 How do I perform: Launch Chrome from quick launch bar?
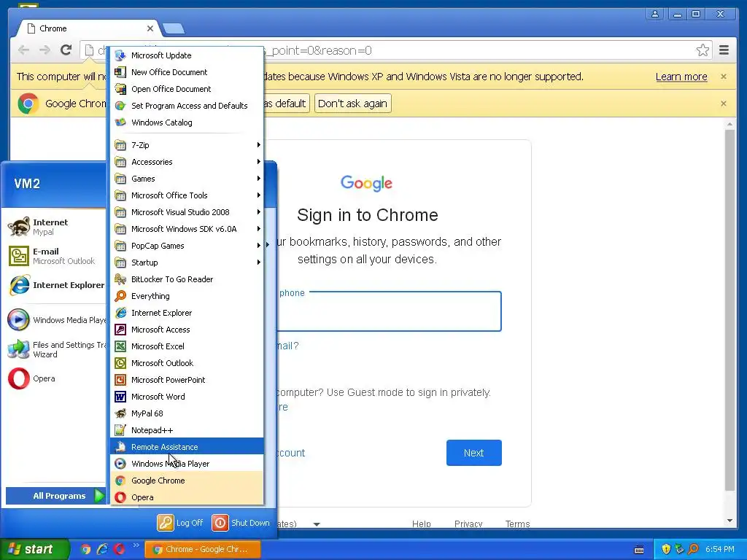click(x=85, y=549)
